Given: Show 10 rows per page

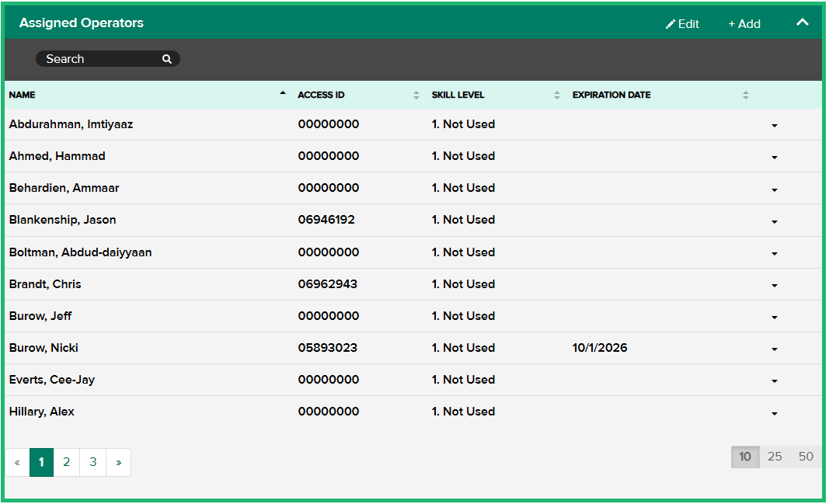Looking at the screenshot, I should pyautogui.click(x=745, y=457).
